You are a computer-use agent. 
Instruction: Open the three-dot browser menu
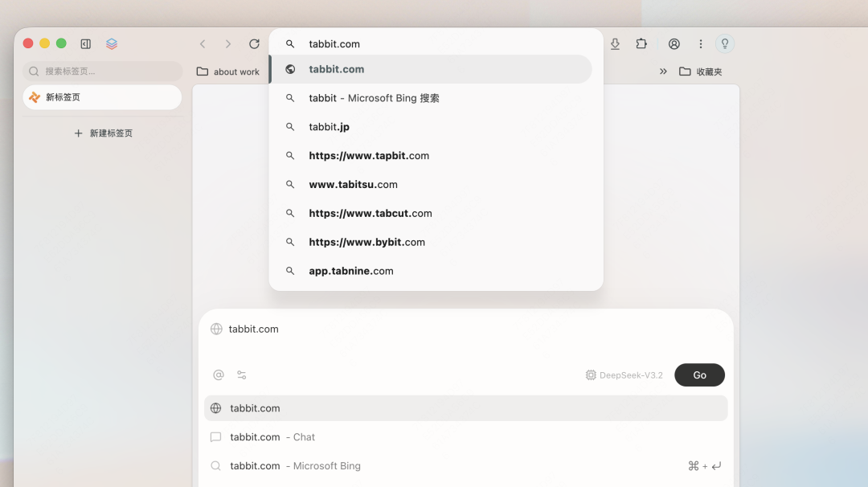tap(700, 43)
